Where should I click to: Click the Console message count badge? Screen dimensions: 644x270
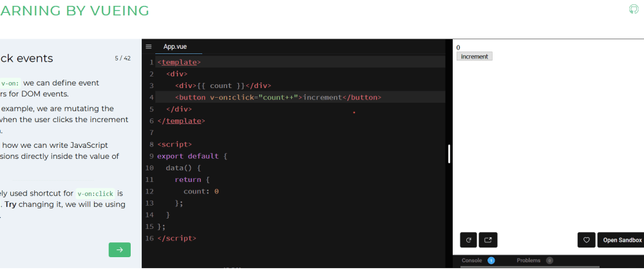click(x=491, y=260)
